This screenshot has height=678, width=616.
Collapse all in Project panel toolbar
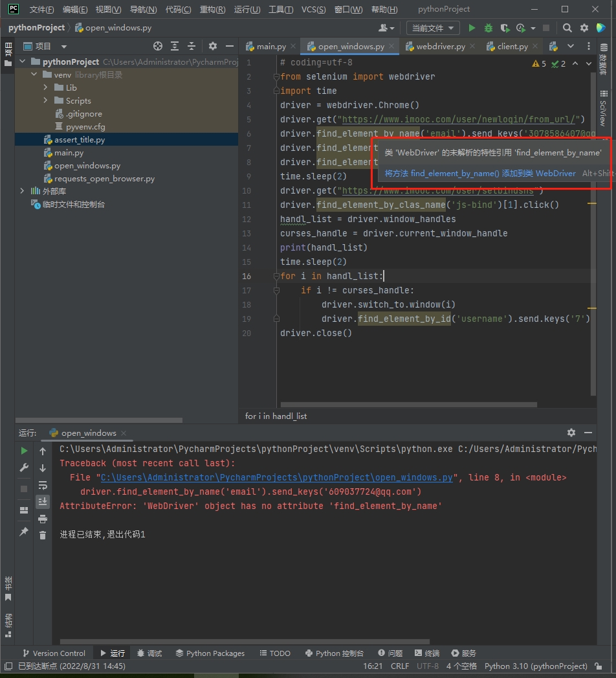[x=192, y=46]
